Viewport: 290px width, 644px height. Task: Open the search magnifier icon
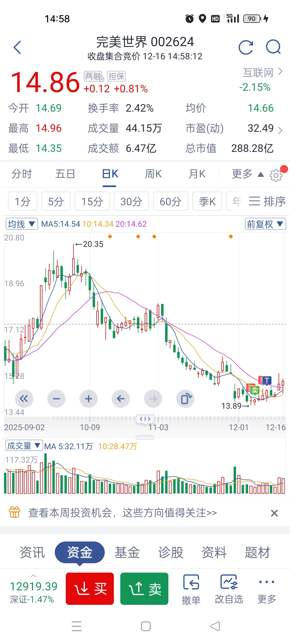coord(273,47)
